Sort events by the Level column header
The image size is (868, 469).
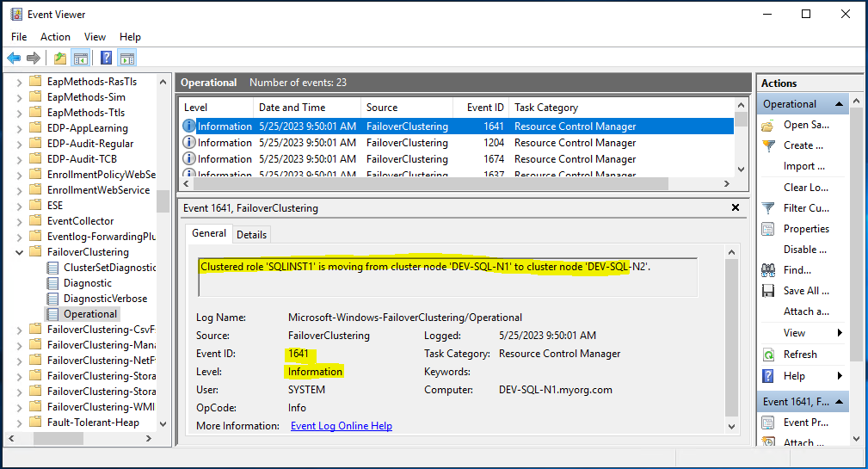pyautogui.click(x=217, y=108)
